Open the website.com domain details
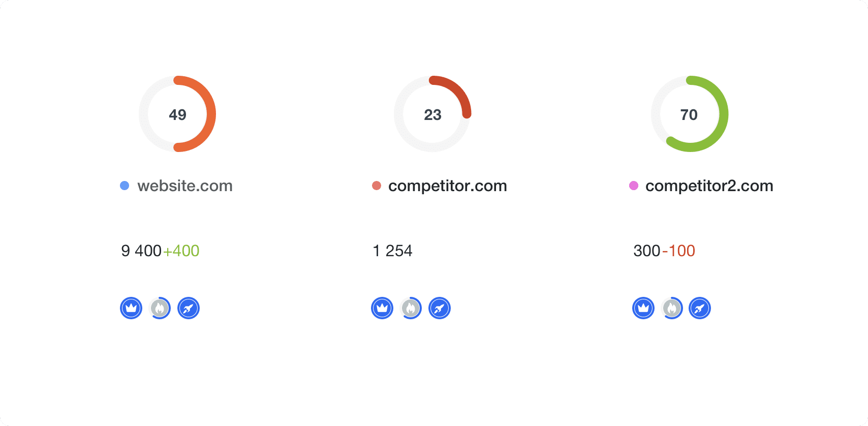 click(184, 186)
